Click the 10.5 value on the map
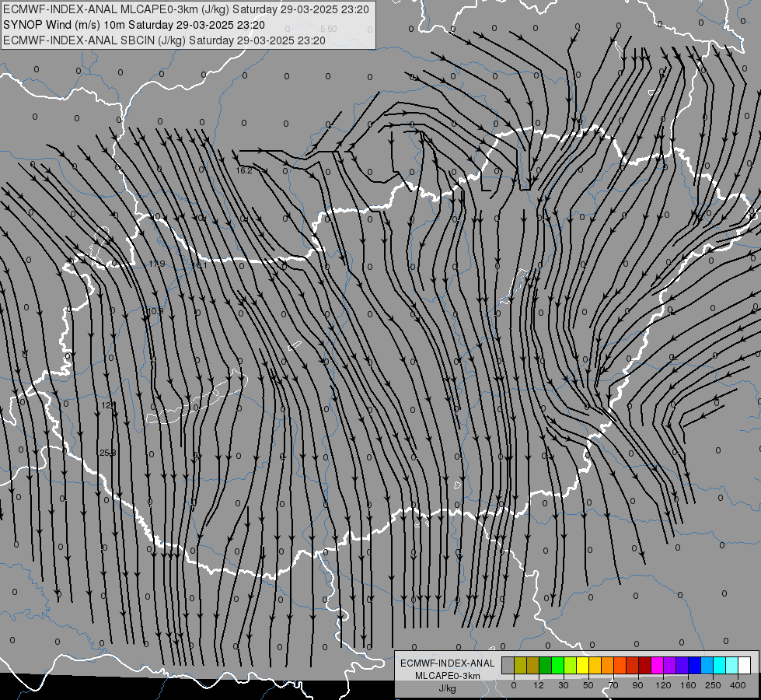The width and height of the screenshot is (761, 700). coord(155,311)
